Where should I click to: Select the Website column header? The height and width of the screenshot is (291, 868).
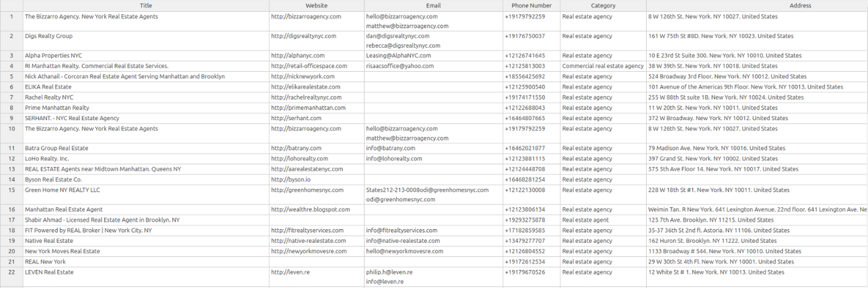tap(316, 5)
